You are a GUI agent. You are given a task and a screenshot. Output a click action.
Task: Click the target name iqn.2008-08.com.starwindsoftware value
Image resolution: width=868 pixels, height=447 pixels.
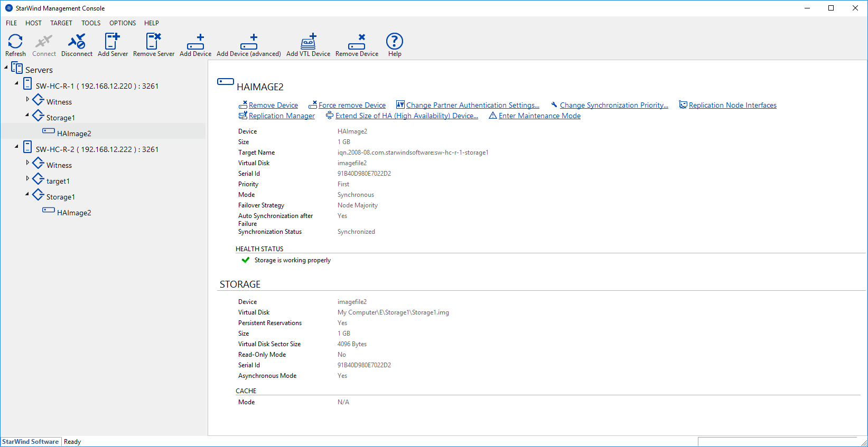pos(413,153)
